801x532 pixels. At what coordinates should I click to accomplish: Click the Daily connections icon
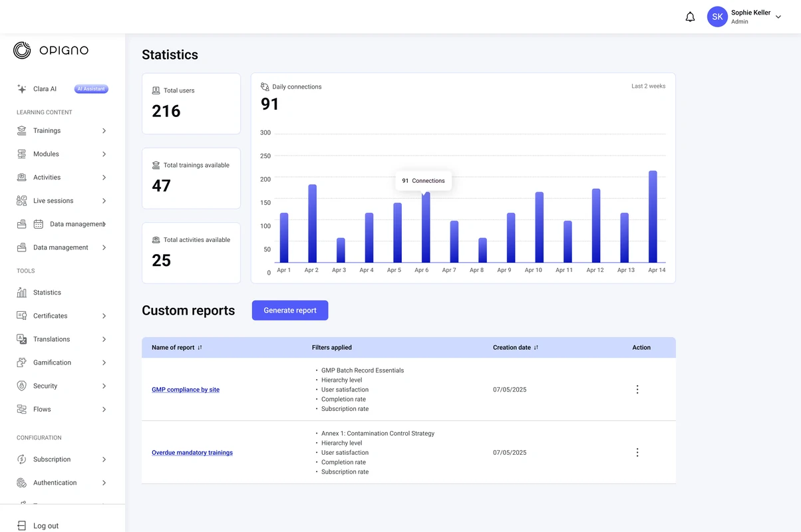tap(265, 86)
